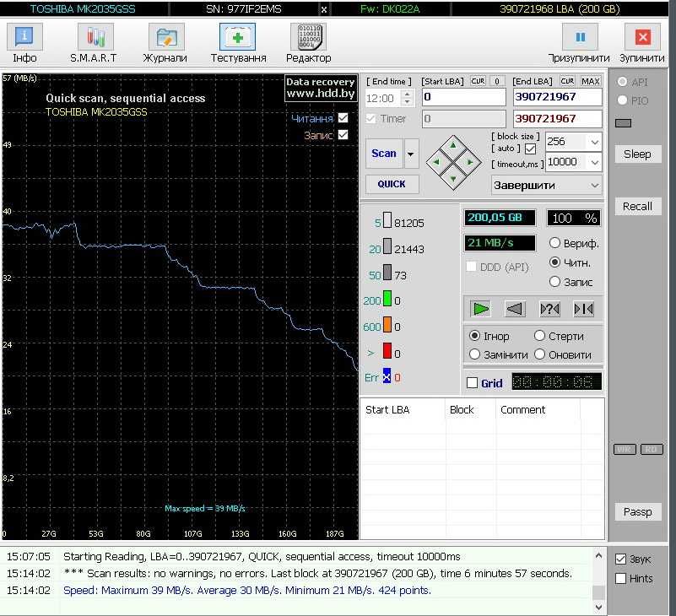The height and width of the screenshot is (616, 676).
Task: Pause the scan with Призупинити
Action: coord(579,44)
